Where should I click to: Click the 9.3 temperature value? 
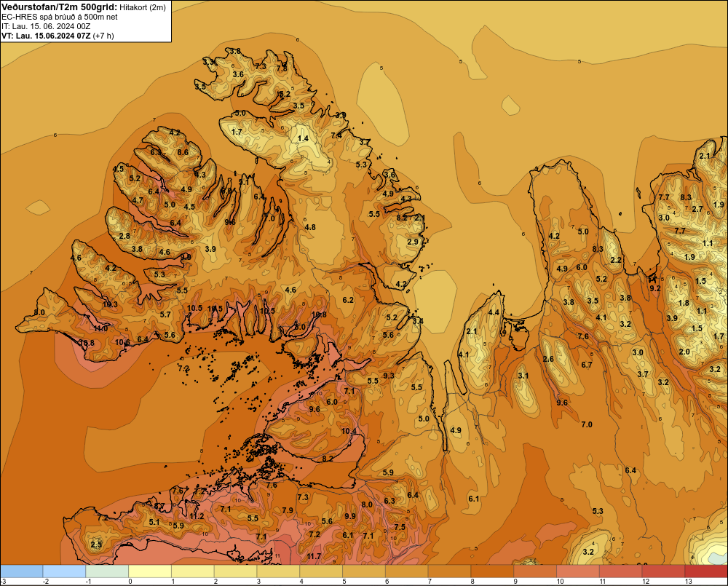pyautogui.click(x=389, y=376)
